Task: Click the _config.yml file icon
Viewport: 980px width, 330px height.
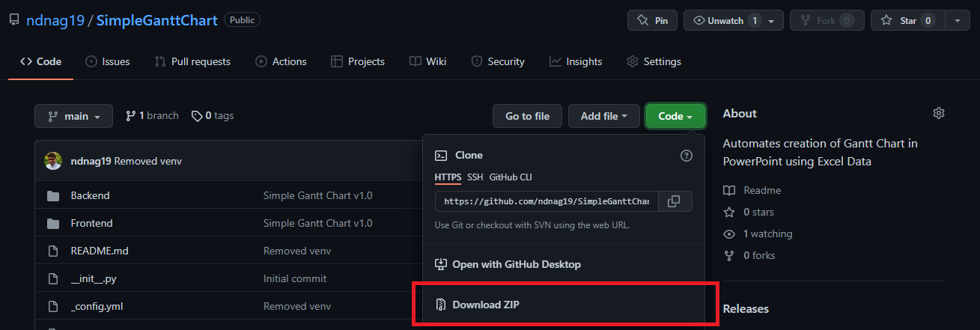Action: (x=53, y=306)
